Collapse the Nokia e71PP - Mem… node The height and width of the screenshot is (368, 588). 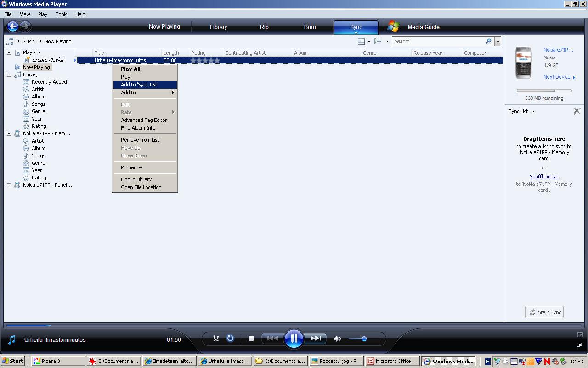click(x=9, y=133)
